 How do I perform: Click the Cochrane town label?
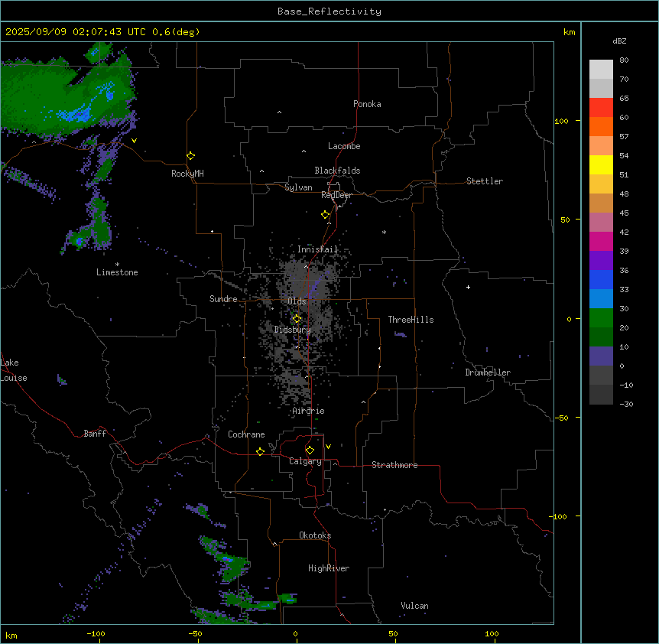coord(246,434)
